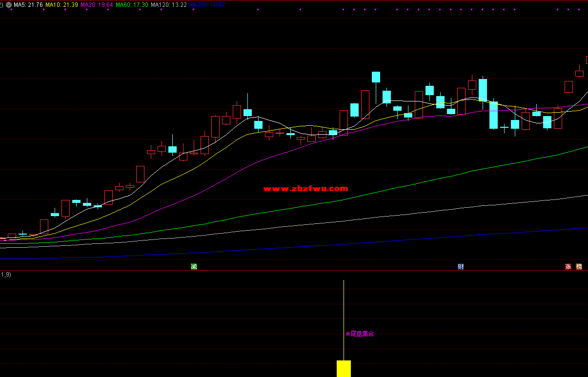
Task: Select the highest cyan candlestick near the peak
Action: click(376, 77)
